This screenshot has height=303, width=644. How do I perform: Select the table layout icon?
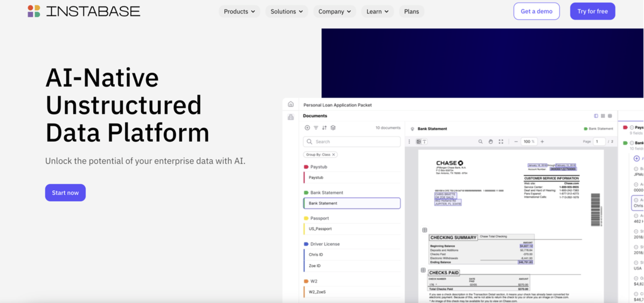pyautogui.click(x=610, y=116)
